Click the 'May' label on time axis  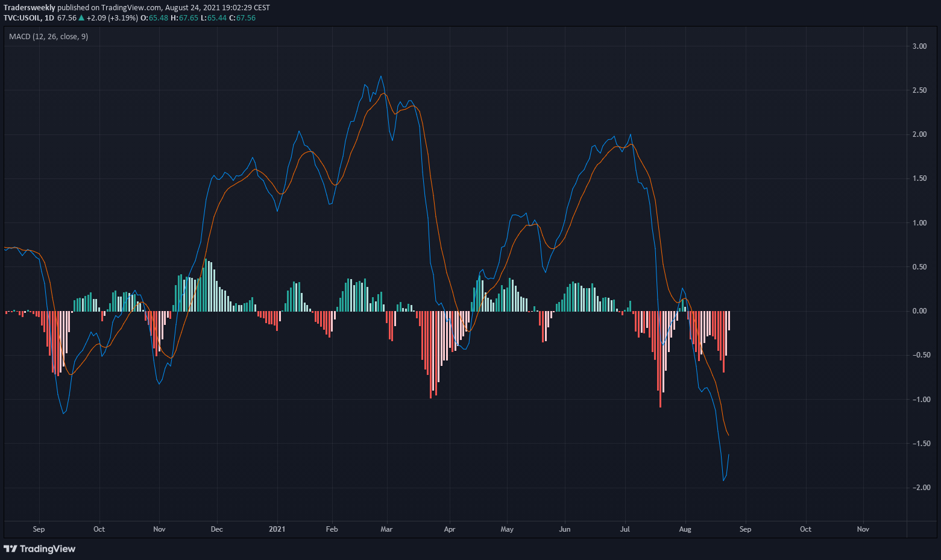(507, 529)
